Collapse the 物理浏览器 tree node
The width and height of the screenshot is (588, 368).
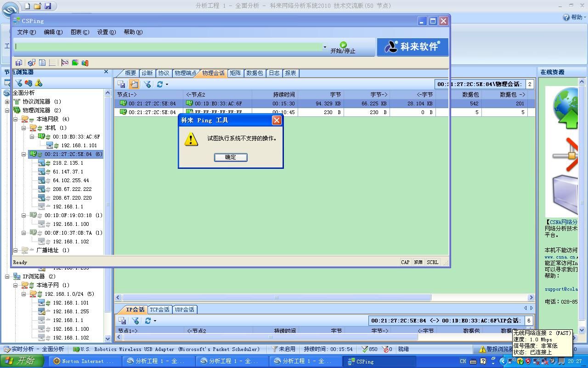[x=7, y=110]
